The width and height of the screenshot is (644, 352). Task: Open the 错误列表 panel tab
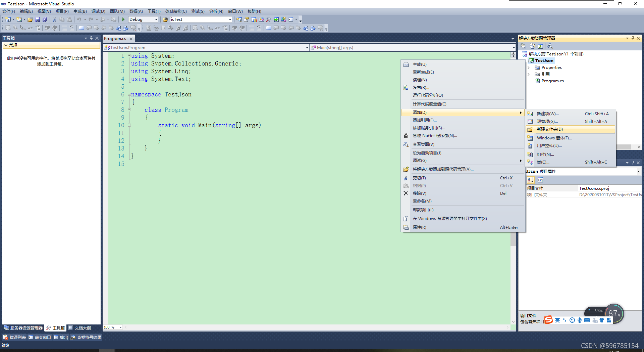pos(14,337)
